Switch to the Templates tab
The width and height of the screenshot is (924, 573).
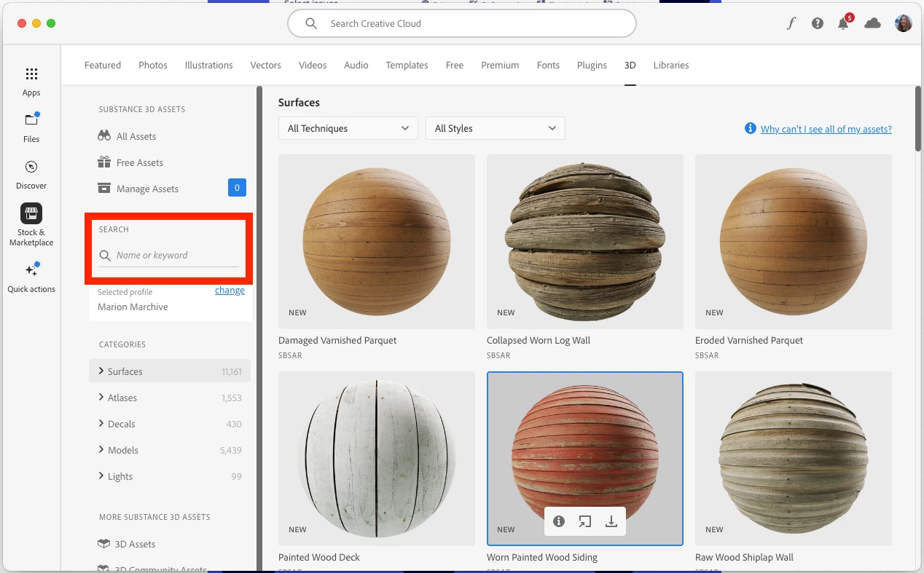(407, 65)
